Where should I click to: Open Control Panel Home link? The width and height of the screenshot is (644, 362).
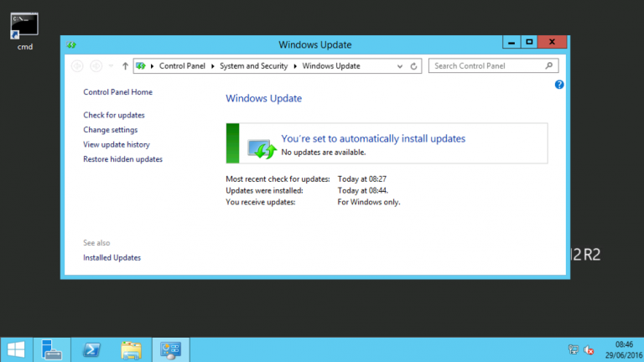(118, 92)
